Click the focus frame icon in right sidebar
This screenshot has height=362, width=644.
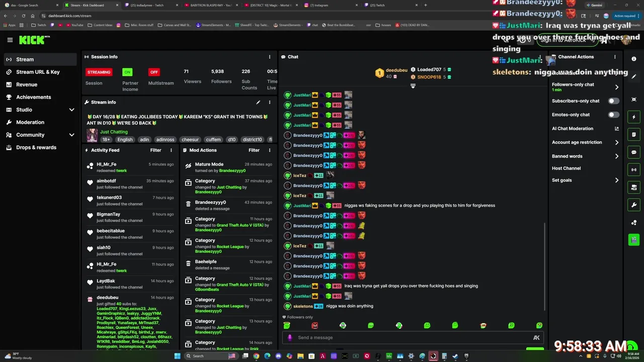coord(634,100)
